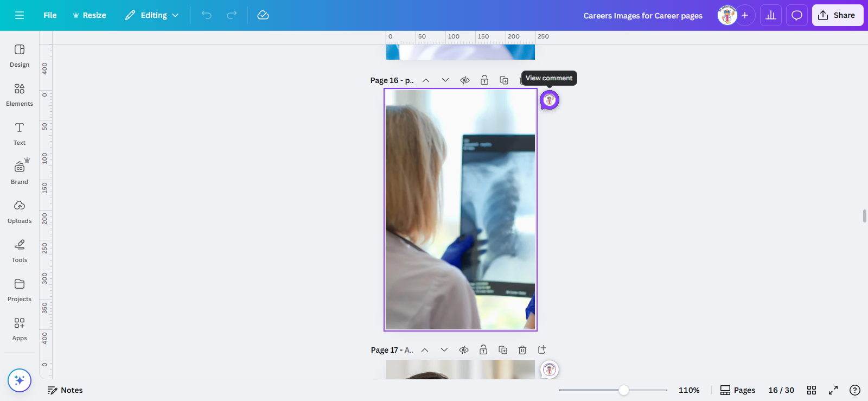Open the comments speech bubble in header
The width and height of the screenshot is (868, 401).
(x=797, y=15)
